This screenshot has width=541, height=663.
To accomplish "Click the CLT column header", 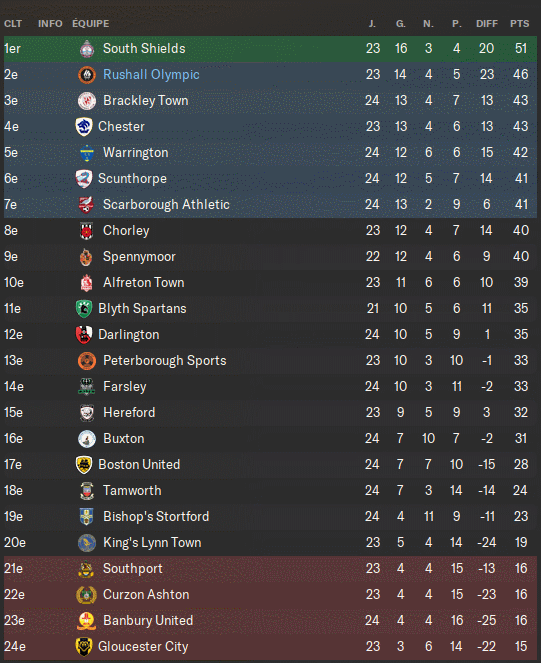I will point(13,24).
